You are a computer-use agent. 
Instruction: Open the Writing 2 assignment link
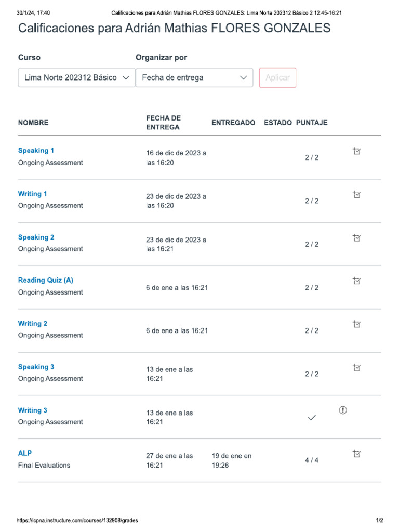tap(32, 323)
